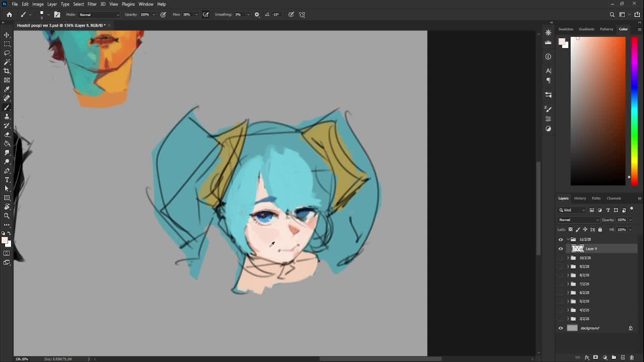Screen dimensions: 644x362
Task: Expand the 9/2/25 group
Action: 568,266
